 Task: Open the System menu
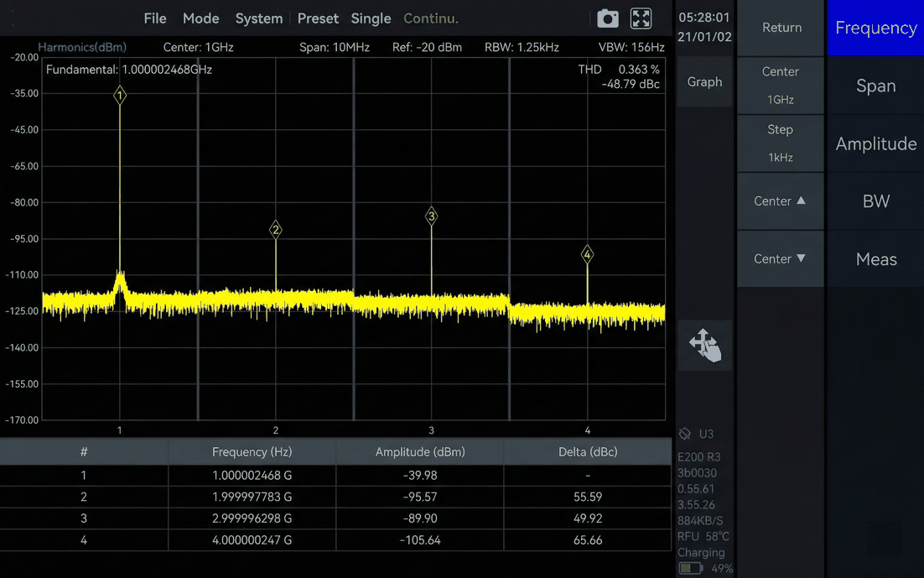tap(259, 18)
